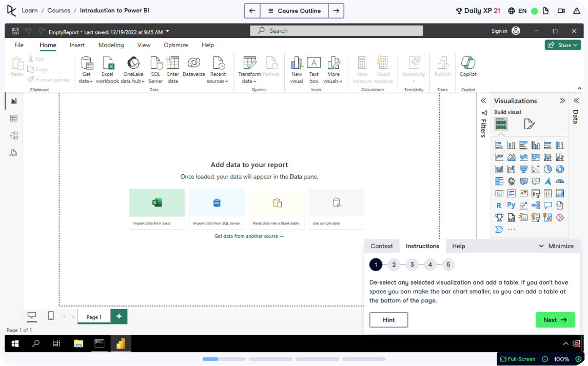Switch to mobile layout view
Screen dimensions: 588x366
[51, 316]
